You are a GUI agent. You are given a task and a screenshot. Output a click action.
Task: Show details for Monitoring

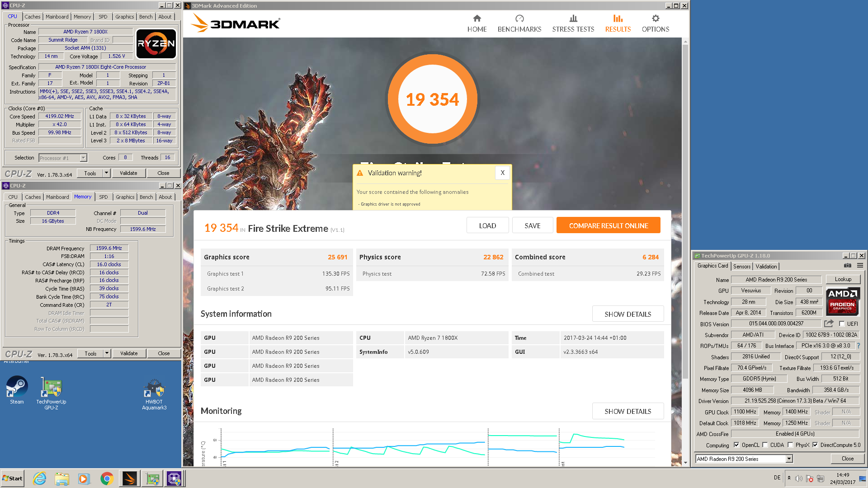pos(628,411)
